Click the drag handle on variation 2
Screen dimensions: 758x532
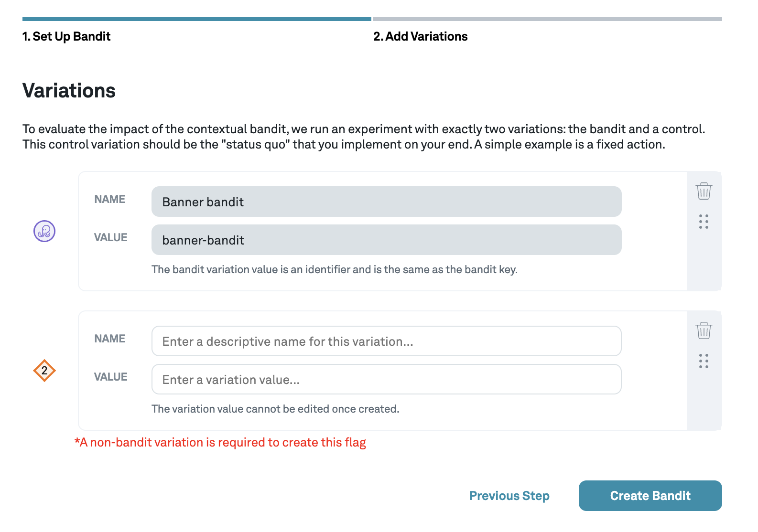click(x=704, y=362)
